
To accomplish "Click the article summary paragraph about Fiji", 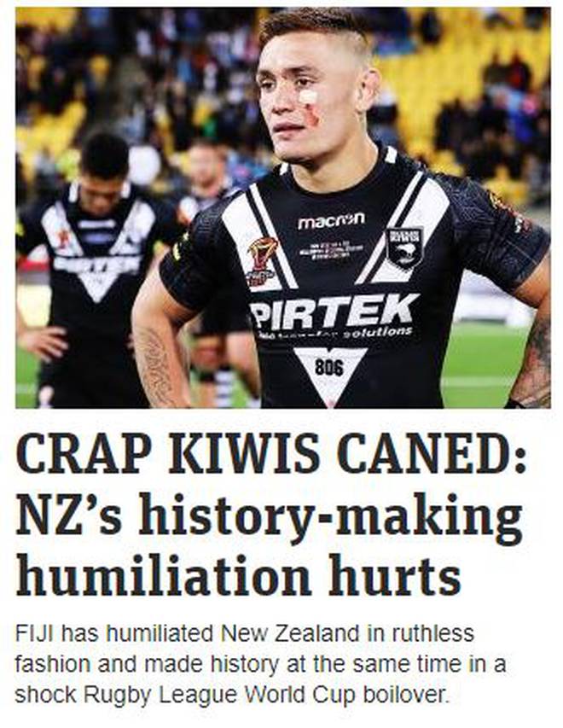I will [x=260, y=664].
